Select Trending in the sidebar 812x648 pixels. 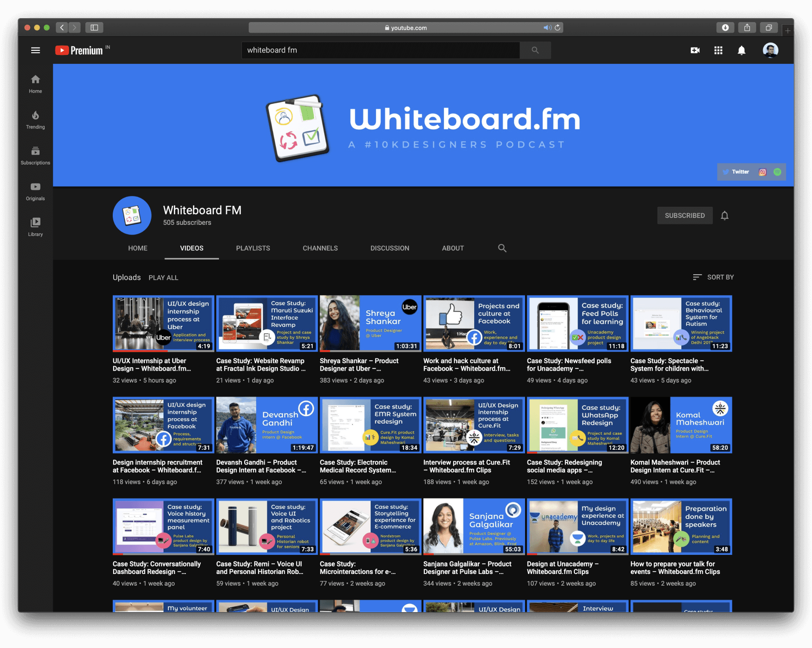35,119
